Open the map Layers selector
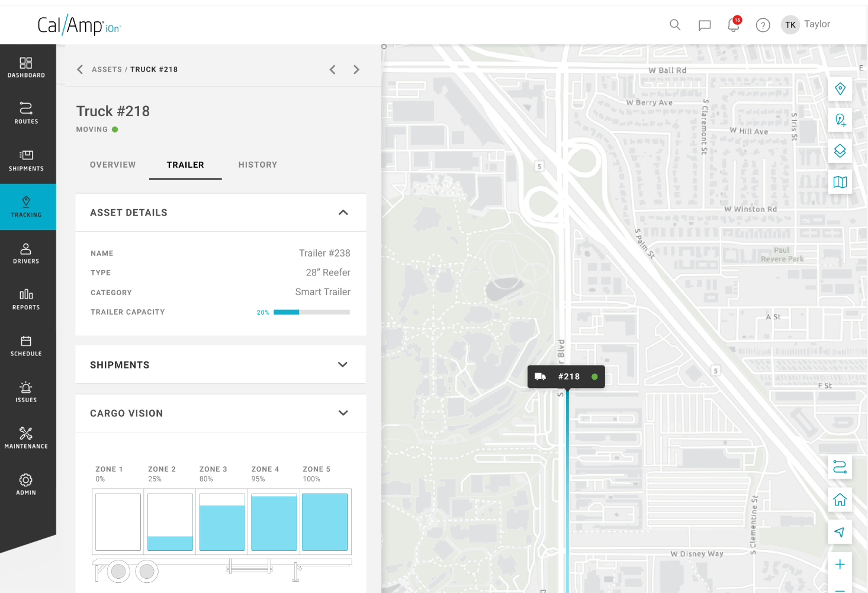Screen dimensions: 868x593 point(840,150)
